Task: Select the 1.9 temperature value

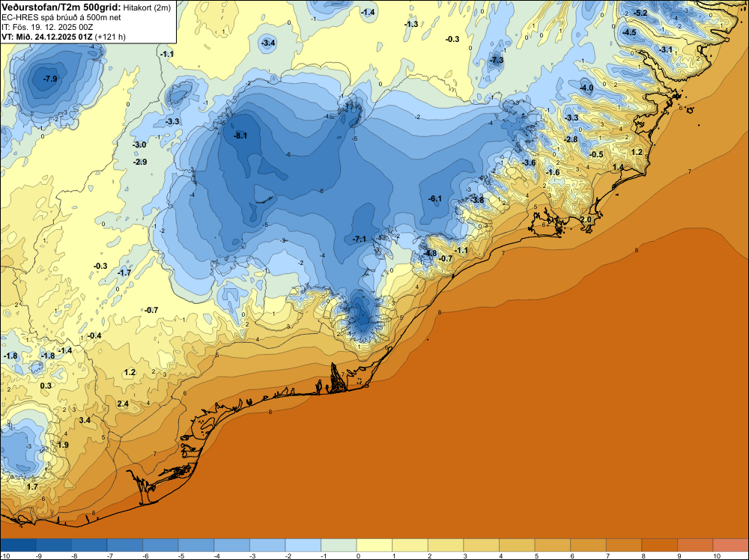Action: pos(63,445)
